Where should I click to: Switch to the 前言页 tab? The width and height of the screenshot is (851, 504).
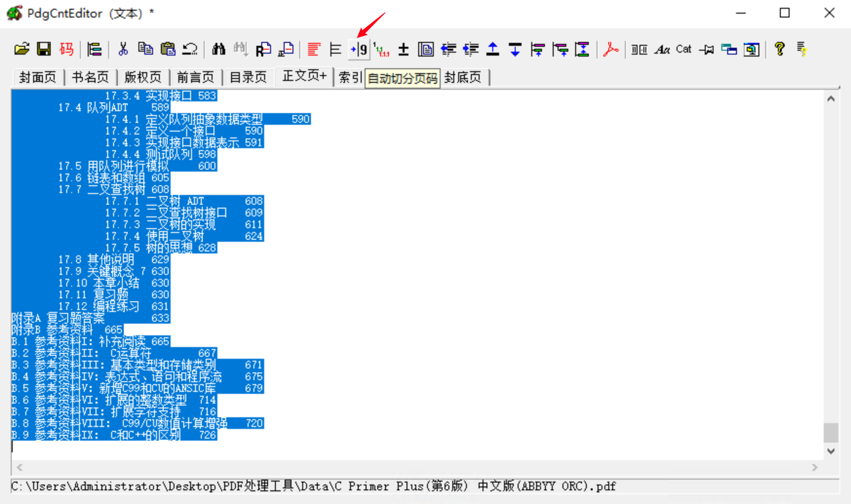point(195,78)
